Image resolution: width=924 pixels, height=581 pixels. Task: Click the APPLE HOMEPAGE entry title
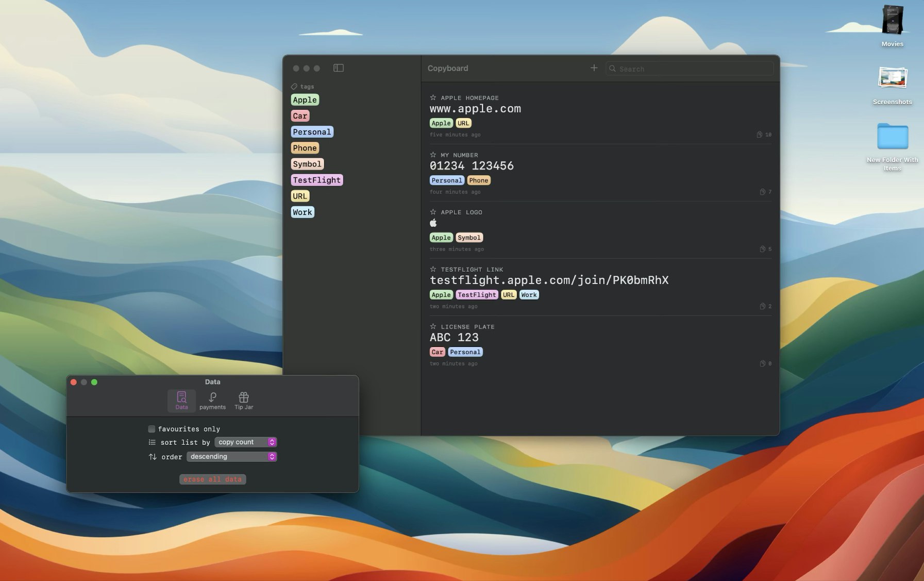click(469, 98)
